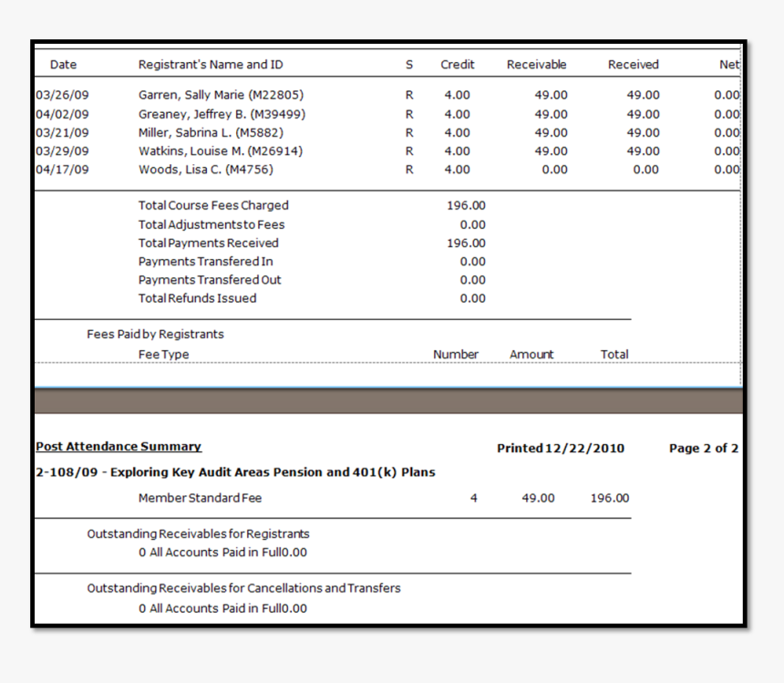The width and height of the screenshot is (784, 683).
Task: Click the Post Attendance Summary heading
Action: tap(118, 446)
